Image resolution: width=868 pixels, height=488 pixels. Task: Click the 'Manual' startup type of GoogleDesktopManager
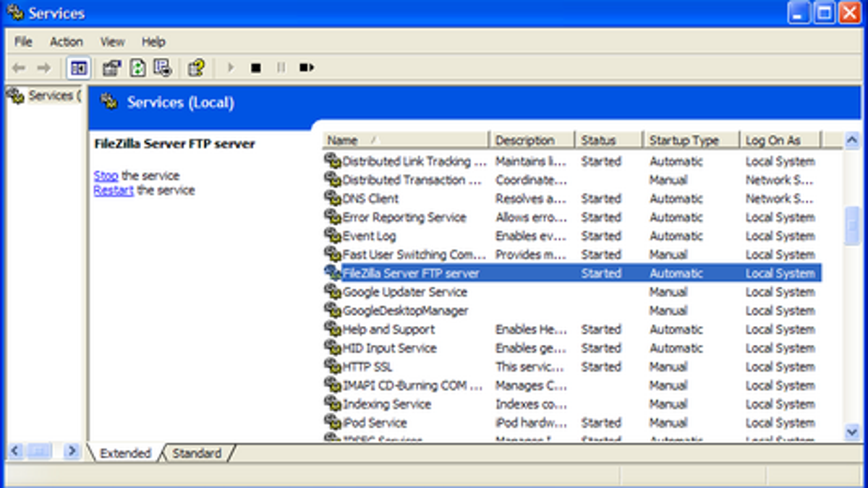(x=668, y=311)
